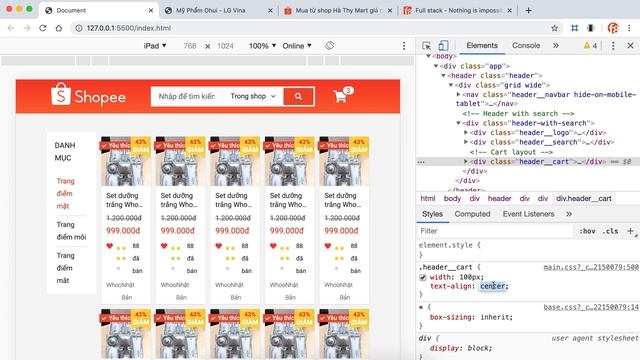Click the warnings count badge

point(591,46)
